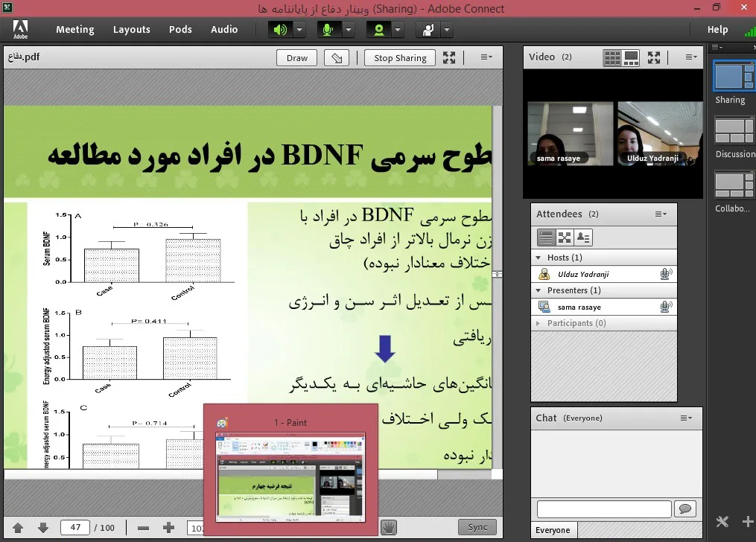This screenshot has width=756, height=542.
Task: Select the Sharing layout thumbnail
Action: click(734, 76)
